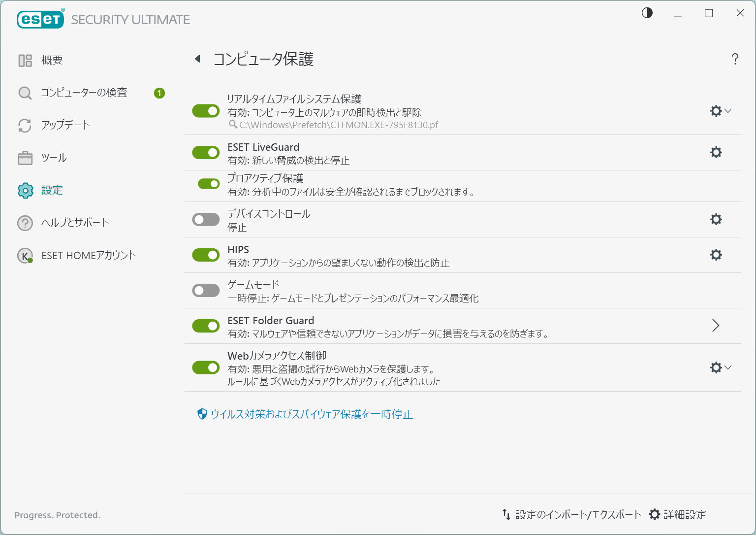The image size is (756, 535).
Task: Toggle リアルタイムファイルシステム保護 switch
Action: [x=206, y=111]
